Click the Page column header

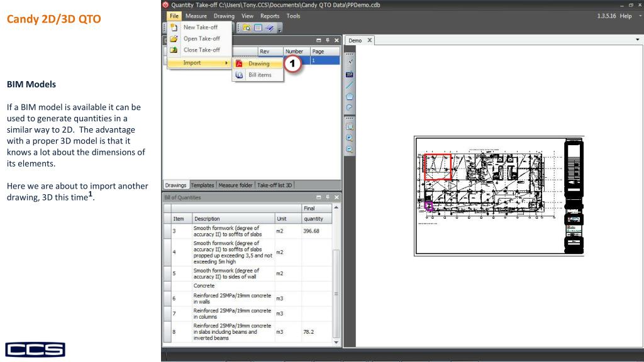[x=325, y=52]
